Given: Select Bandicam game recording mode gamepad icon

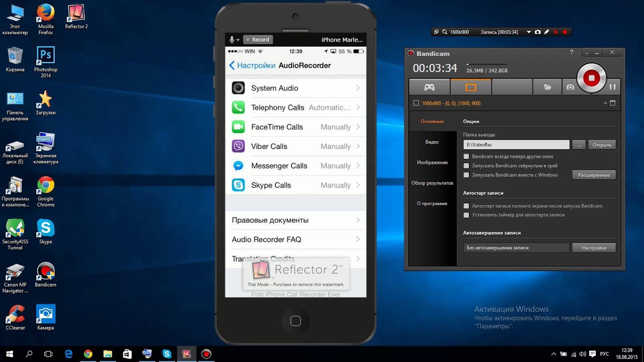Looking at the screenshot, I should pyautogui.click(x=429, y=87).
